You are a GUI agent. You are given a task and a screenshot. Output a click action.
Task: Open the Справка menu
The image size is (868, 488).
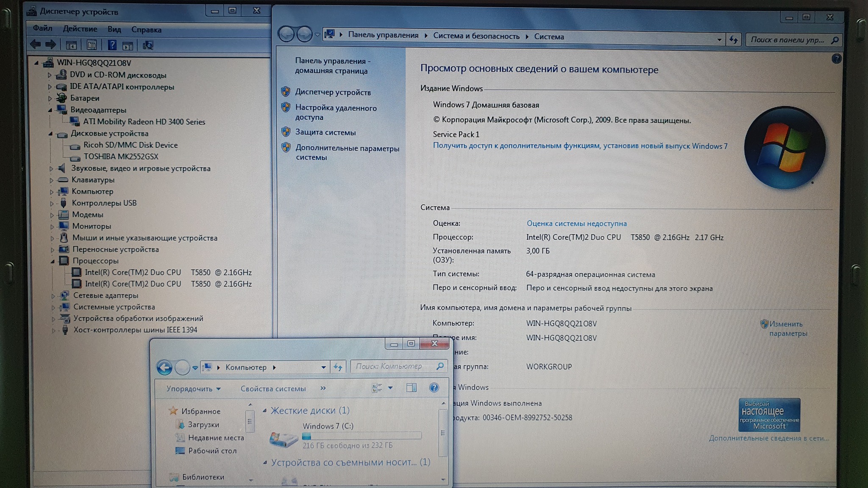pyautogui.click(x=146, y=30)
